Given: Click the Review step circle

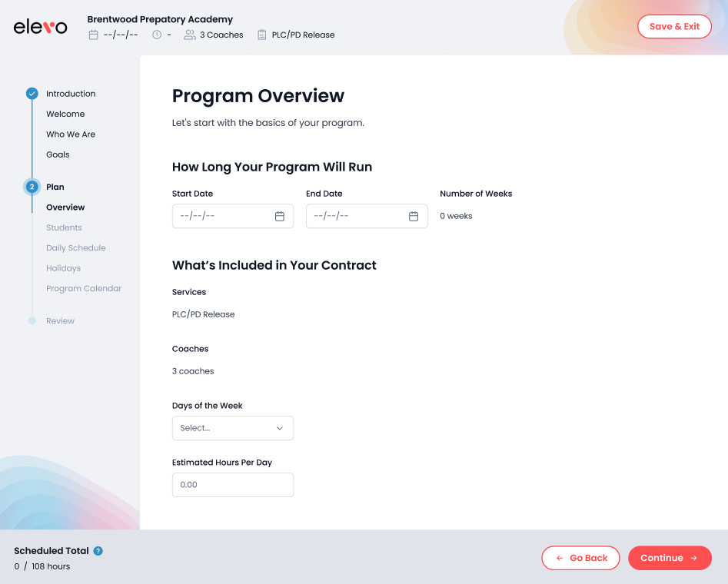Looking at the screenshot, I should click(32, 320).
